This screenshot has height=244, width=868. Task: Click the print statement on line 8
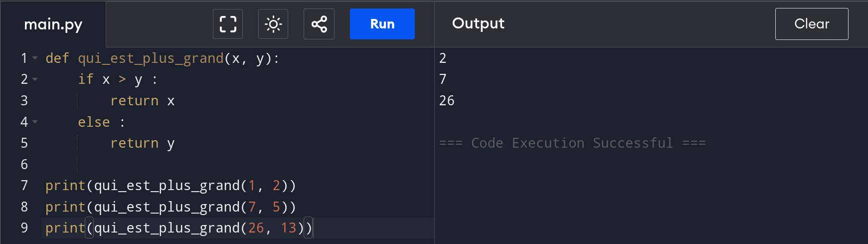[x=170, y=207]
